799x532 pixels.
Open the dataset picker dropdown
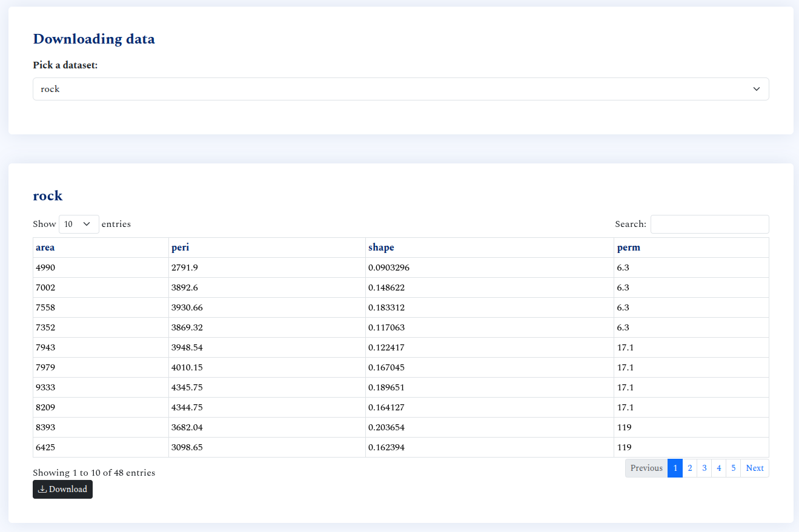coord(400,89)
